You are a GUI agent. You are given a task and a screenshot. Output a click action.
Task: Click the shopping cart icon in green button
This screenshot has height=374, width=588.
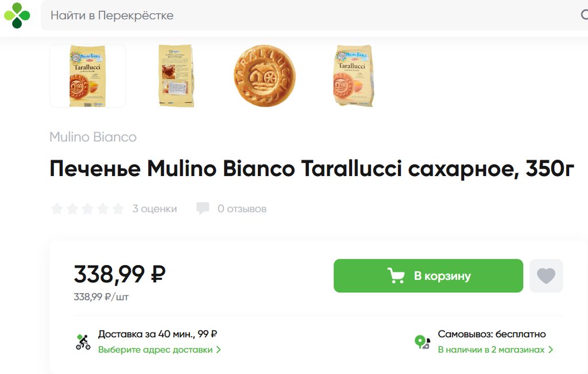pyautogui.click(x=396, y=276)
